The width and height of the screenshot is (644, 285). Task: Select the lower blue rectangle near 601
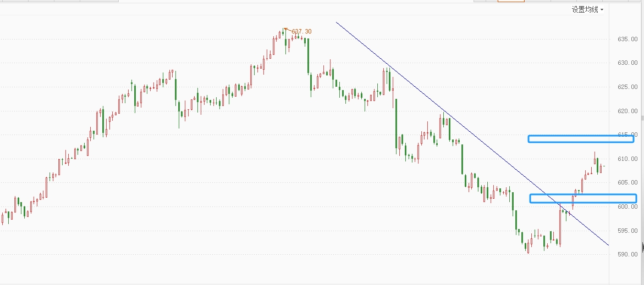[x=583, y=198]
